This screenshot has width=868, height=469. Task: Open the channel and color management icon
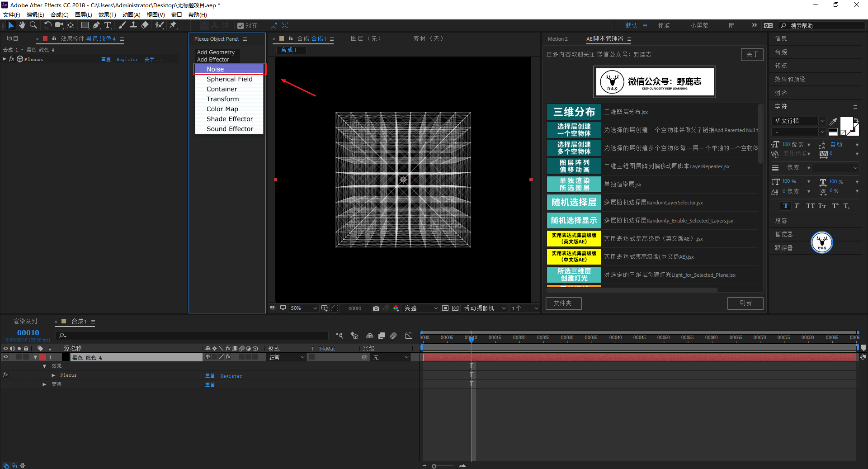(396, 308)
